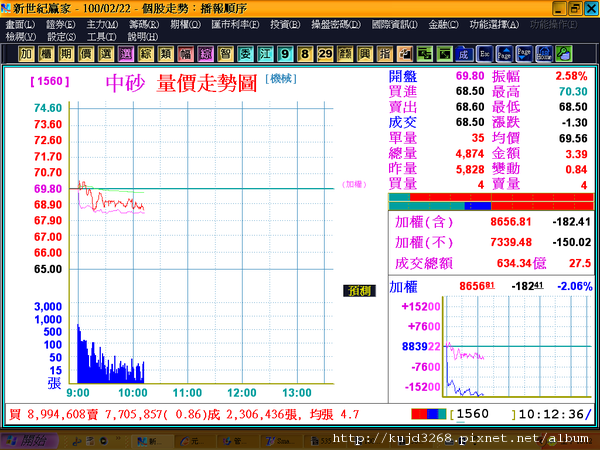
Task: Click the yellow 預測 button
Action: (x=359, y=291)
